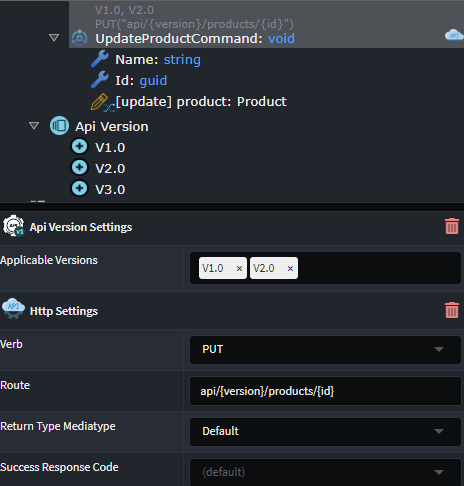Click the Success Response Code label
This screenshot has height=486, width=464.
59,467
